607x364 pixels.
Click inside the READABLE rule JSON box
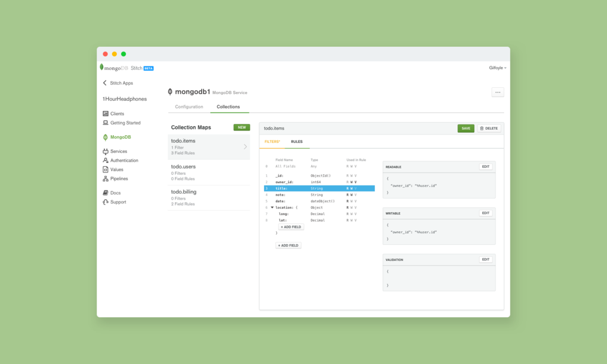[x=439, y=186]
